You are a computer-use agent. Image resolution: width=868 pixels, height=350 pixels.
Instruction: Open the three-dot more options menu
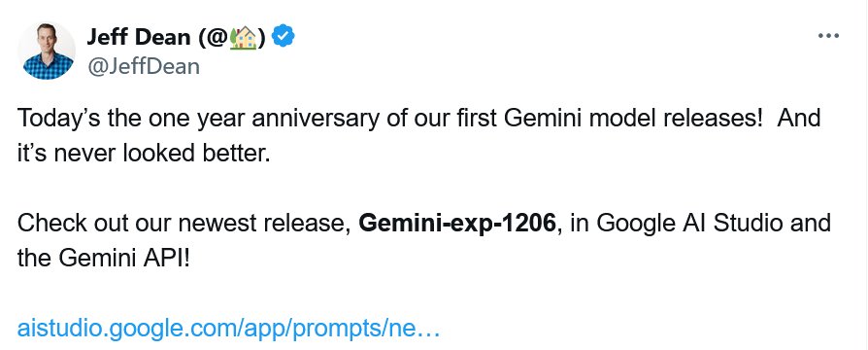tap(828, 36)
